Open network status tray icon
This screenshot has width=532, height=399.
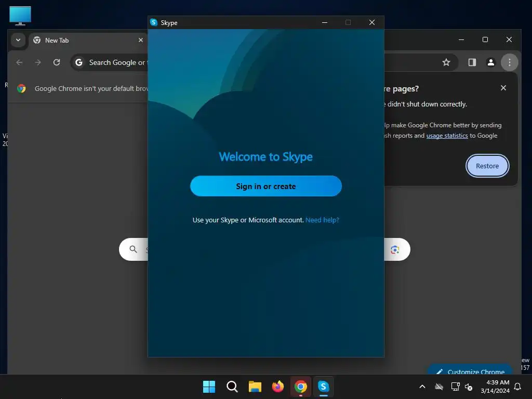click(455, 387)
